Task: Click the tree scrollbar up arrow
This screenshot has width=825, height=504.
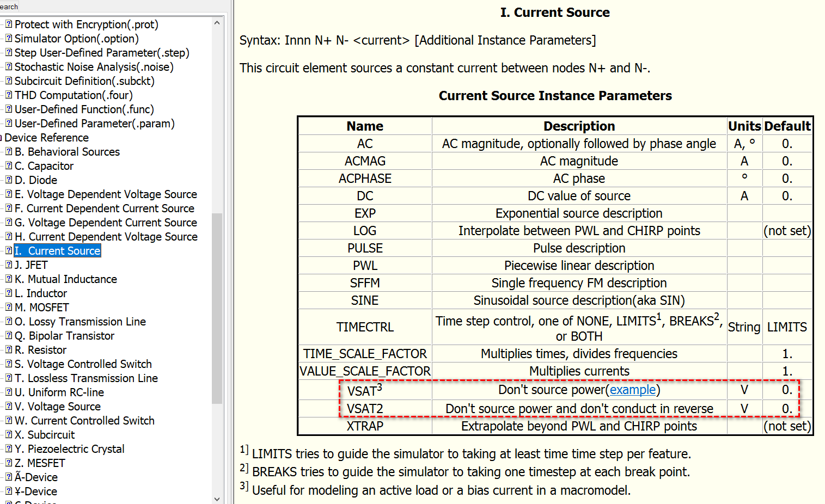Action: (x=217, y=23)
